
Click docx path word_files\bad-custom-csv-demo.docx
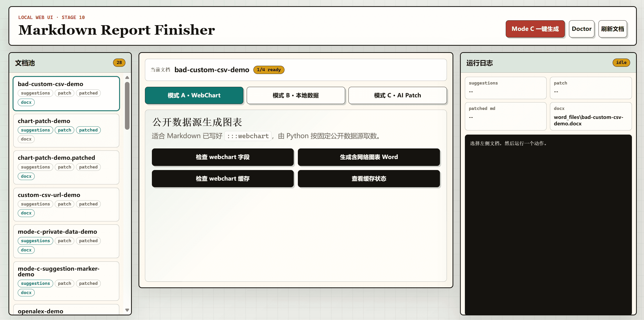(588, 120)
